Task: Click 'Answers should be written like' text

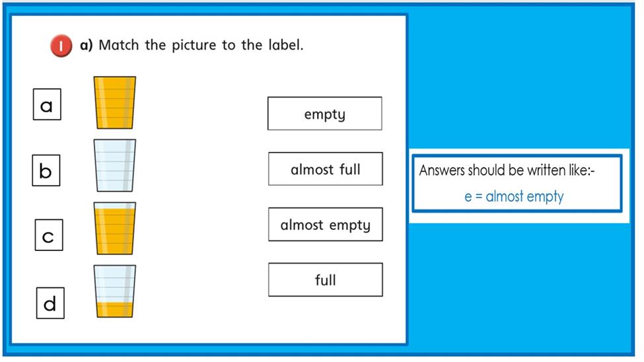Action: point(507,170)
